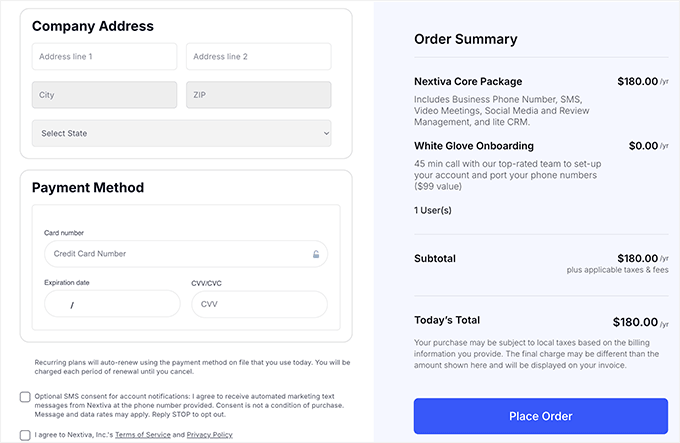The width and height of the screenshot is (680, 443).
Task: Click the Order Summary heading
Action: coord(465,40)
